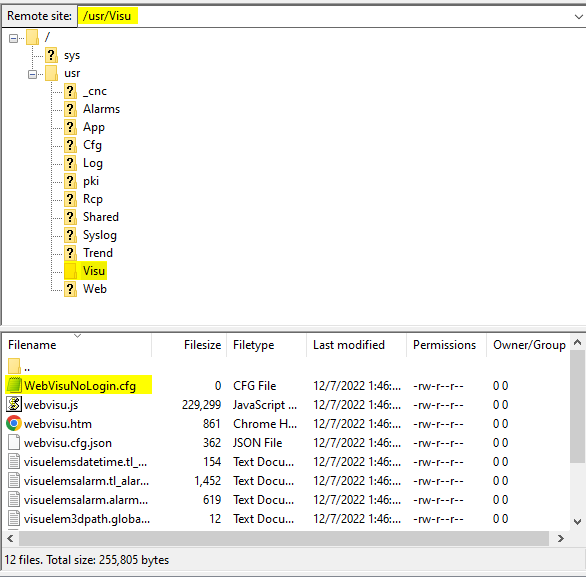Click the 229,299 filesize cell
The height and width of the screenshot is (577, 586).
click(201, 405)
